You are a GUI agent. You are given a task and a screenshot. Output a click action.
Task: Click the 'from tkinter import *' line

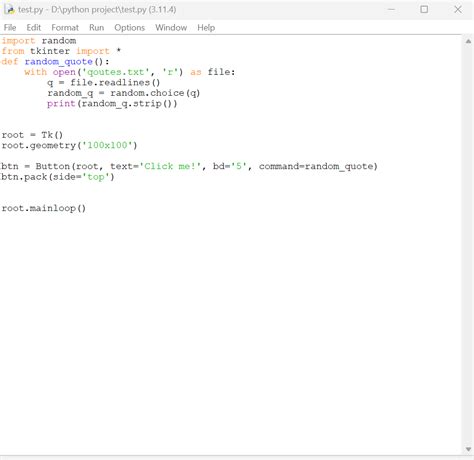(61, 51)
